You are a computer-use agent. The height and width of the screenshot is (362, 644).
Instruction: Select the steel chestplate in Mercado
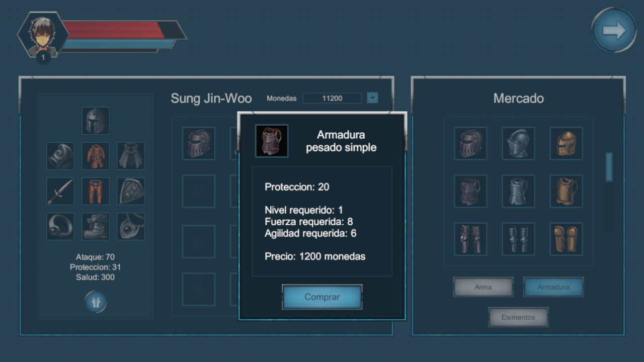[518, 191]
